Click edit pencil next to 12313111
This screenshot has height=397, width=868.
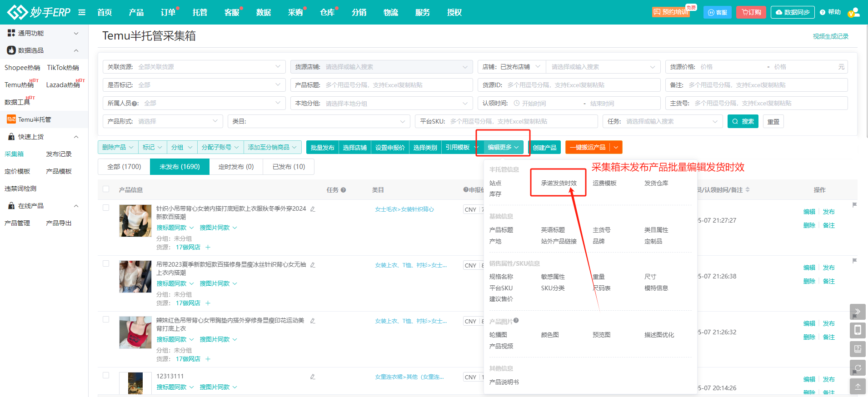(x=313, y=377)
